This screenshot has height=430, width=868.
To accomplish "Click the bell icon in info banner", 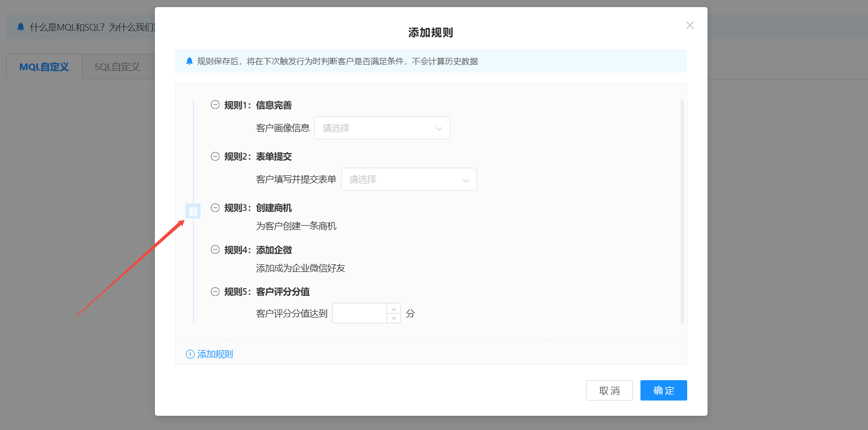I will click(189, 61).
